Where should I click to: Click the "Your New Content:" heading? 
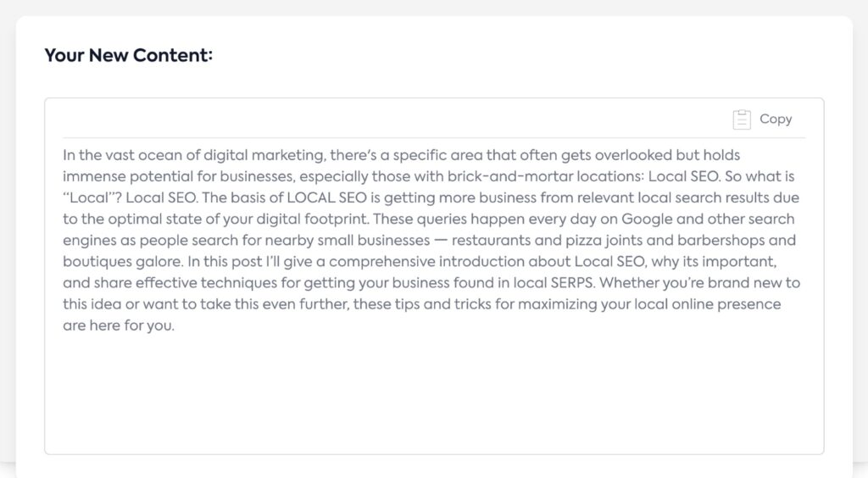[x=128, y=56]
